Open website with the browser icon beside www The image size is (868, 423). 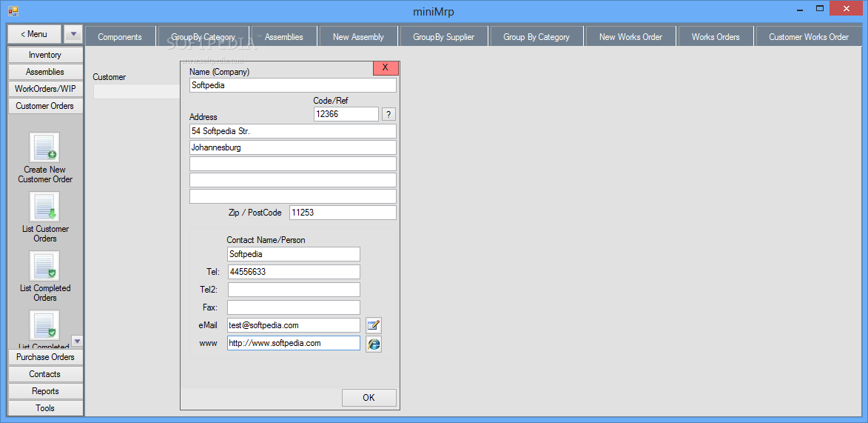(x=374, y=344)
